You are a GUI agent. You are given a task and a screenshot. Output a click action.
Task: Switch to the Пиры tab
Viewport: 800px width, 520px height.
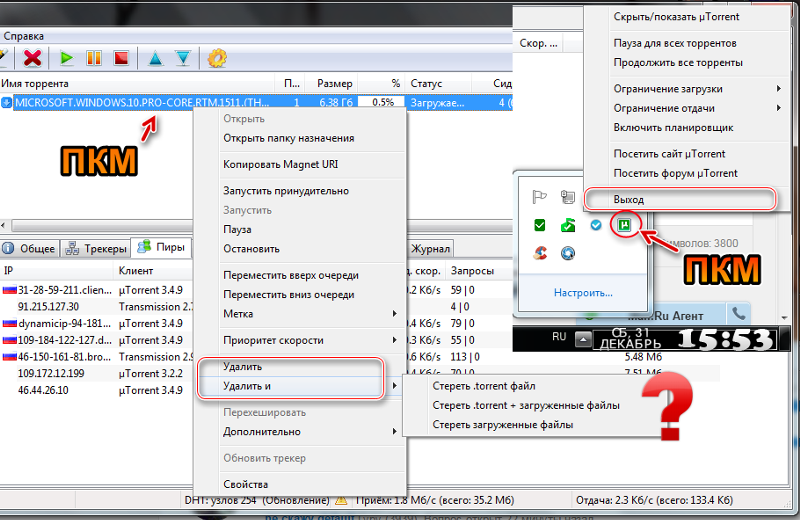coord(162,247)
